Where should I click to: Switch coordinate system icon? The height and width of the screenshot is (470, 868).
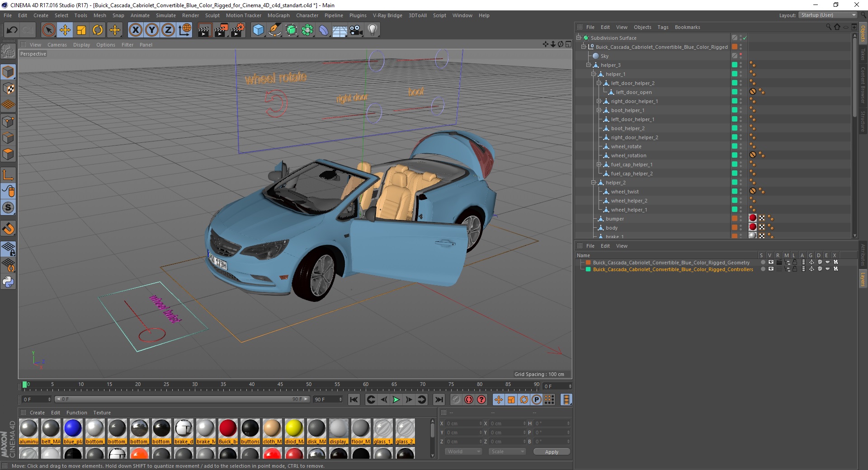pos(184,30)
